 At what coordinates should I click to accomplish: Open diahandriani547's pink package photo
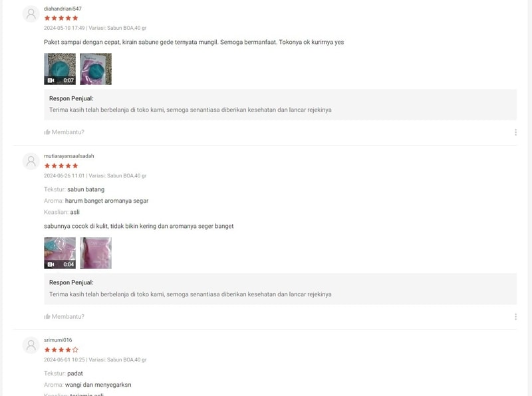(96, 69)
